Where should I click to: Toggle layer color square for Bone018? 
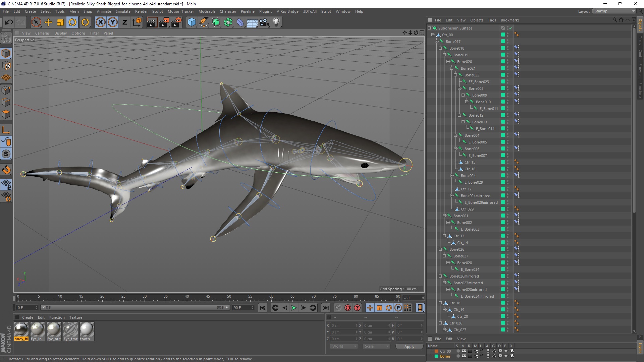point(503,48)
